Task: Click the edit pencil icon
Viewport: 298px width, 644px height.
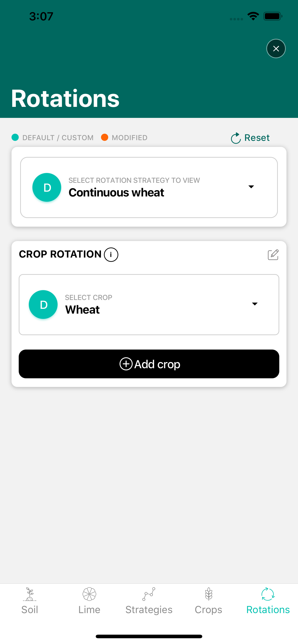Action: pos(273,254)
